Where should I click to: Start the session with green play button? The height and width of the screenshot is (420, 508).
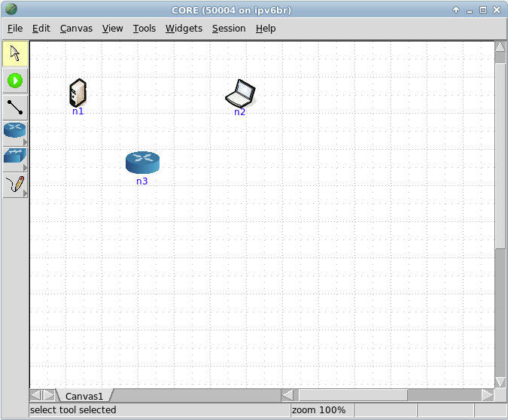[15, 80]
